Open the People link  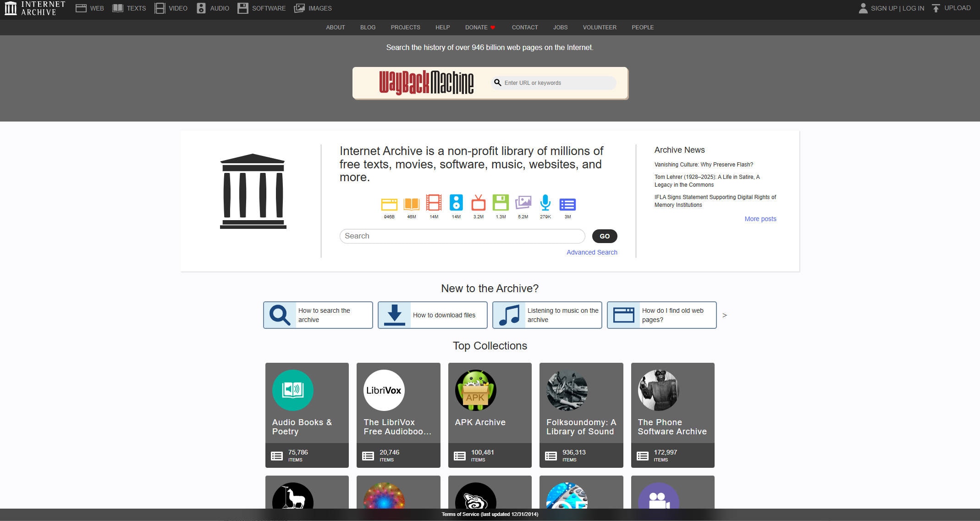(643, 28)
